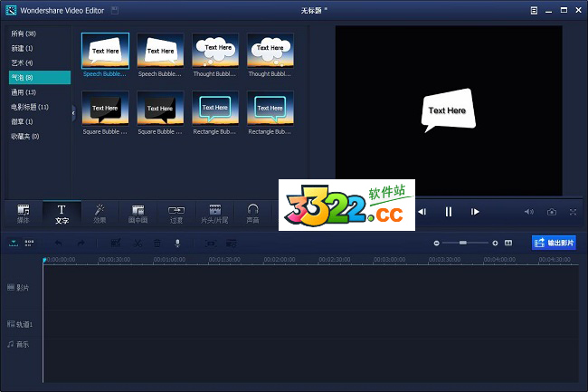Mute the preview volume speaker icon
The height and width of the screenshot is (392, 588).
click(529, 212)
